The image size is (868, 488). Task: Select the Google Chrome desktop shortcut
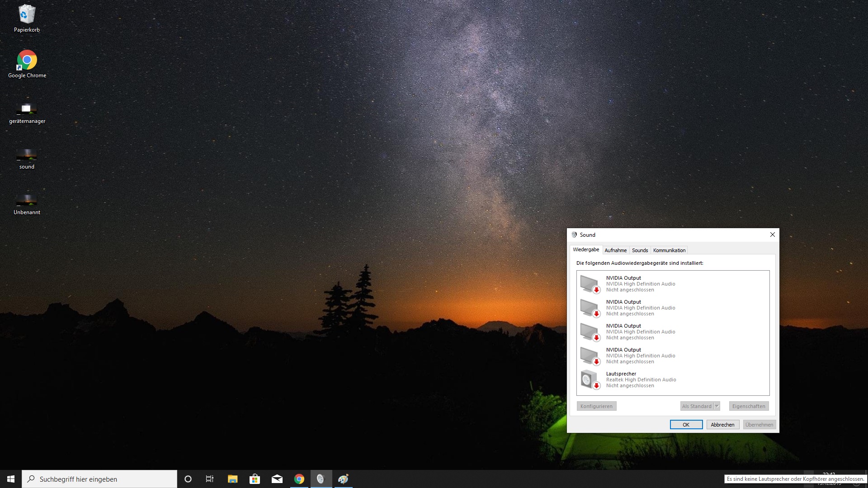pyautogui.click(x=27, y=61)
